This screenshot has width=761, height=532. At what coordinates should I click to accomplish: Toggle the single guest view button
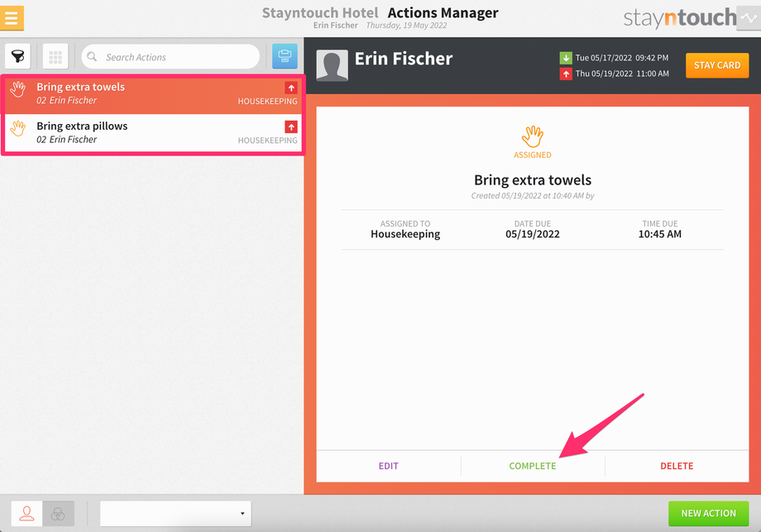tap(26, 514)
